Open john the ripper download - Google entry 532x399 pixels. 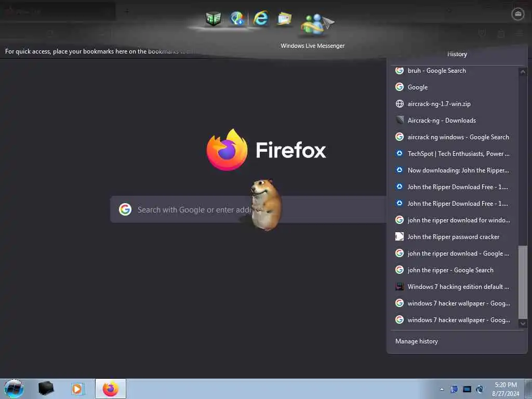click(x=454, y=254)
